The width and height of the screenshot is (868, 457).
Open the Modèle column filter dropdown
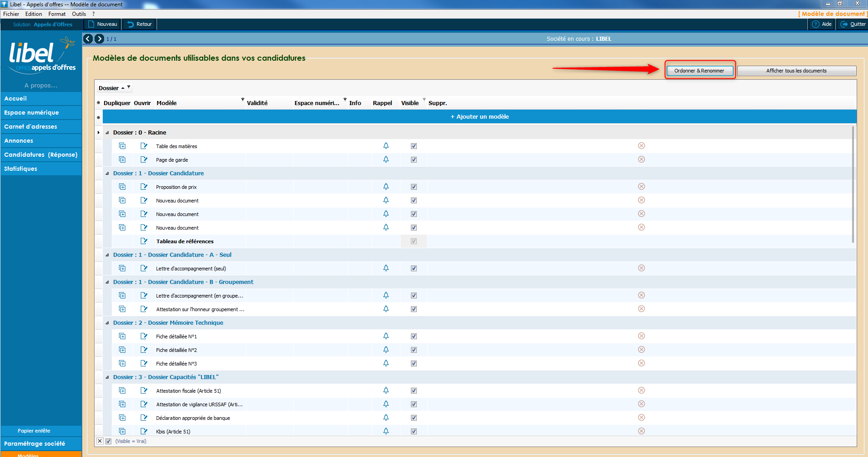coord(243,99)
